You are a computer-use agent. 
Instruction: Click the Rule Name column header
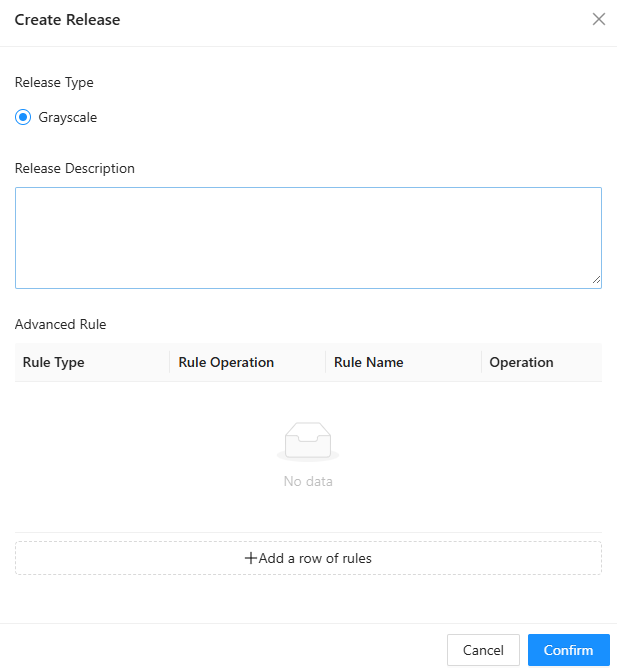click(x=369, y=362)
